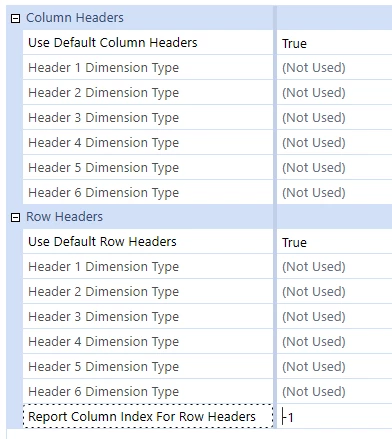Toggle Use Default Row Headers True value
The height and width of the screenshot is (439, 392).
pos(334,242)
